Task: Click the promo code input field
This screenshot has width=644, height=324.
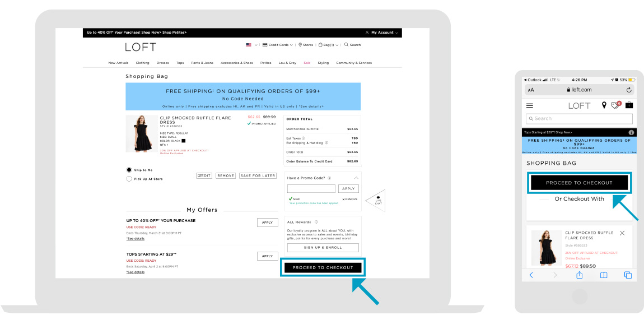Action: pos(311,189)
